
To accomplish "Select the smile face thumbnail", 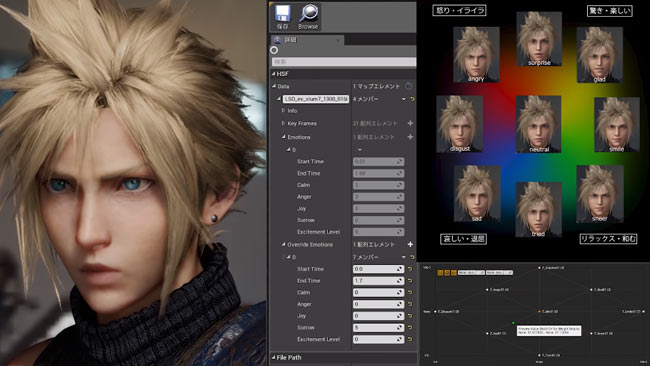I will point(616,125).
